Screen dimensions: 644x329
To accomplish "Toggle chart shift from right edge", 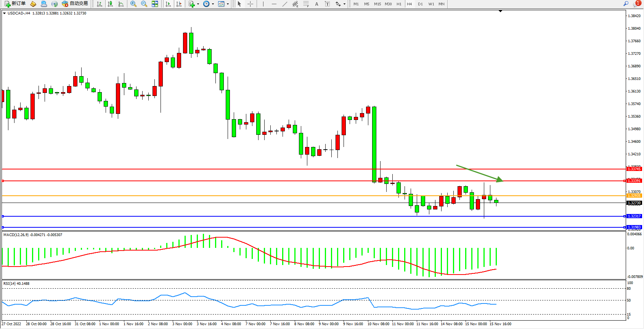I will coord(179,4).
